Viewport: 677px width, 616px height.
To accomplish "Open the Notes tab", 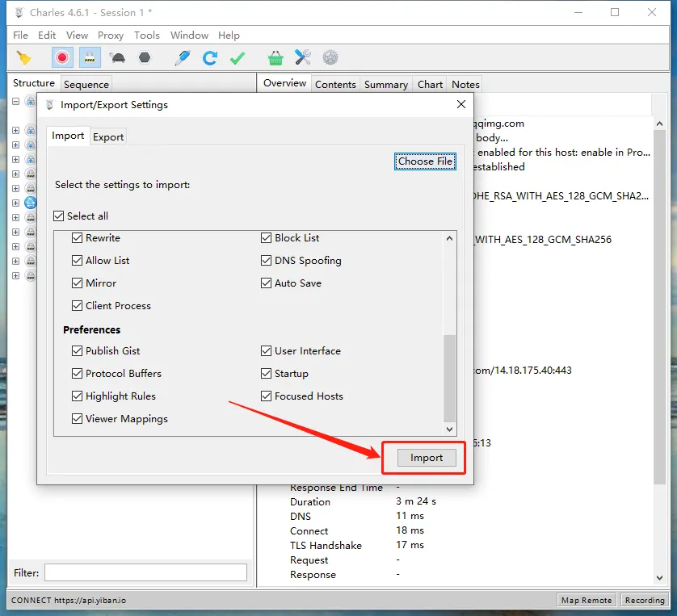I will [465, 84].
